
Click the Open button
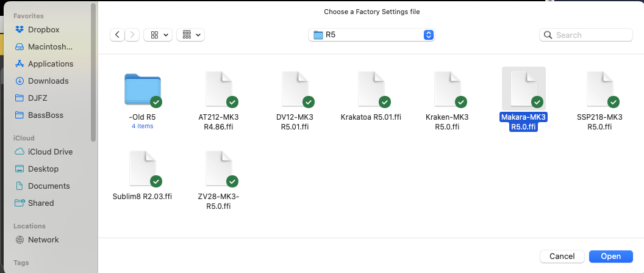click(610, 256)
